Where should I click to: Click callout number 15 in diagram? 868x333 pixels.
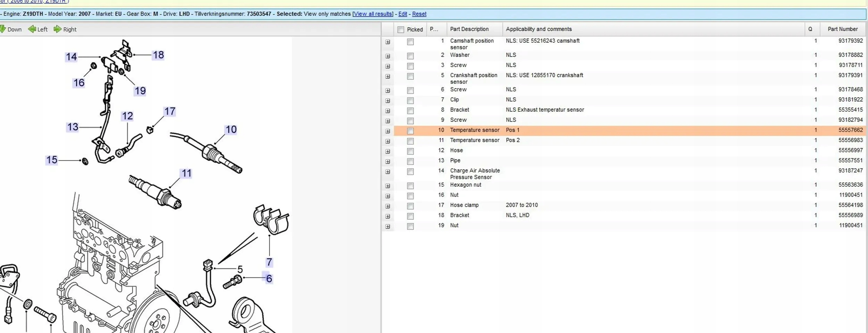tap(52, 160)
